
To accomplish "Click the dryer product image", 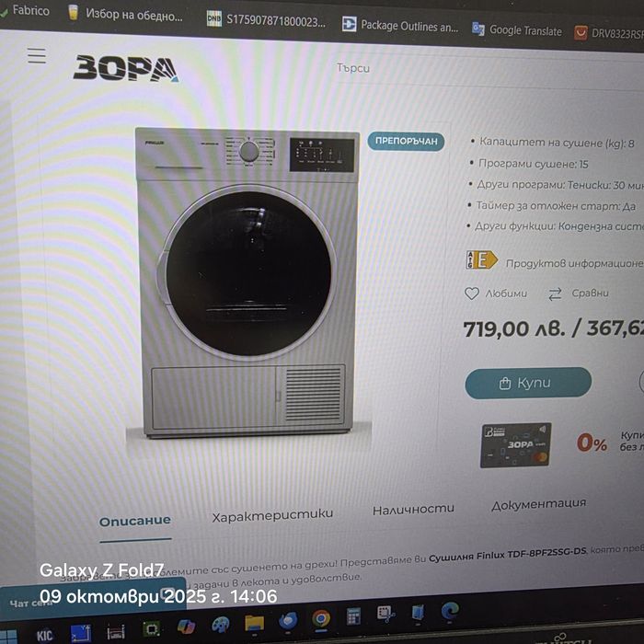I will click(x=247, y=282).
